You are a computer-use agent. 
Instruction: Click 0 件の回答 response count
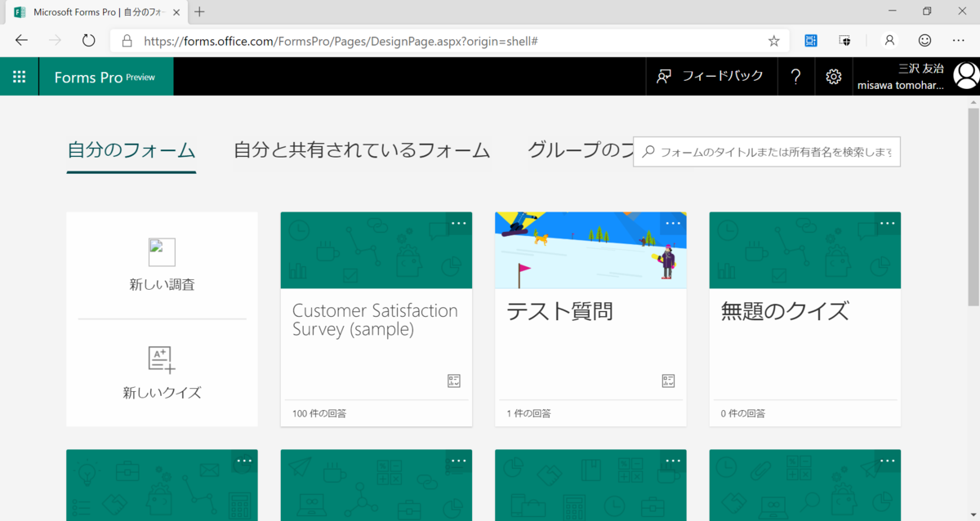[743, 413]
